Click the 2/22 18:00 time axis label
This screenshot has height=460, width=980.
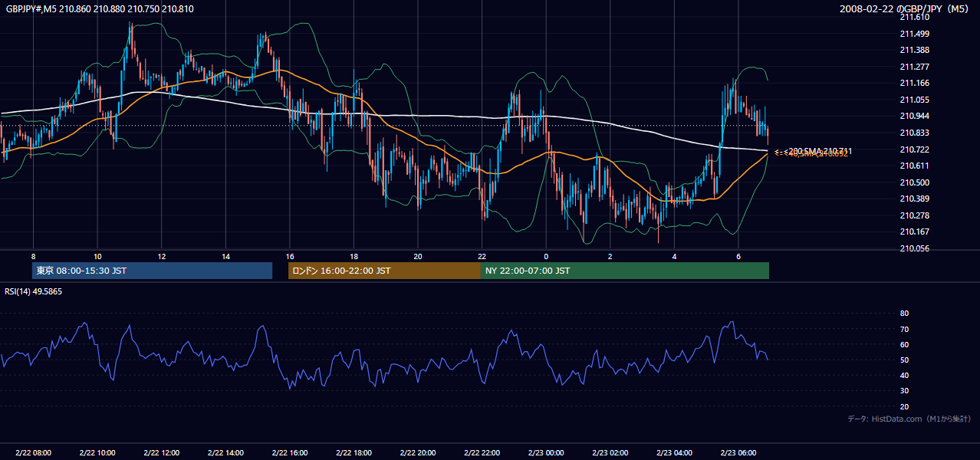354,453
